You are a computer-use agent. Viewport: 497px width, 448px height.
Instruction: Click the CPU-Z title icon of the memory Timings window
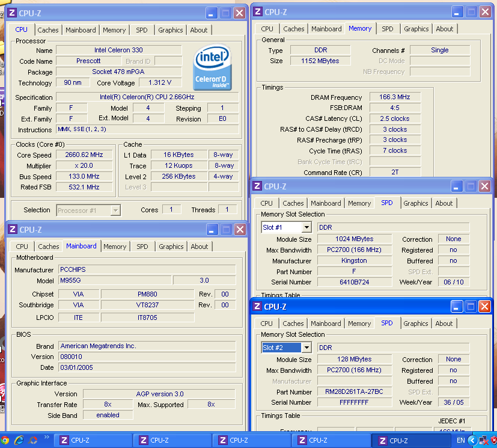[258, 12]
